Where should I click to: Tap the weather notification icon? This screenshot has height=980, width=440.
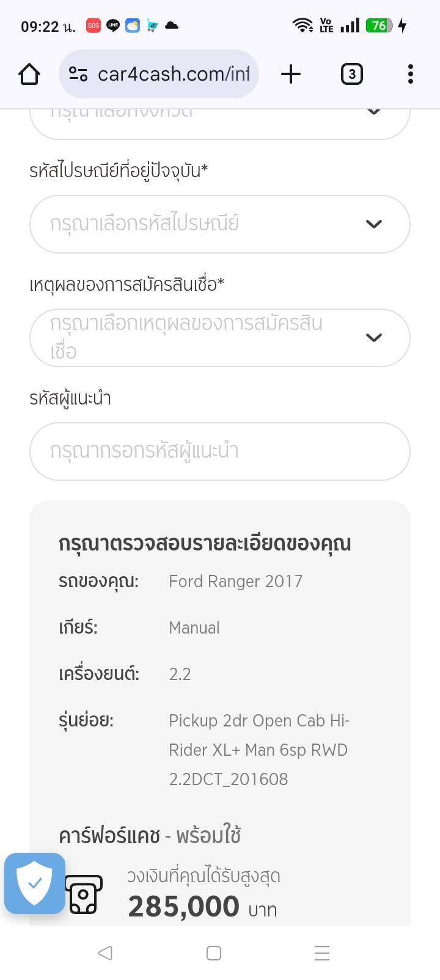pos(133,26)
